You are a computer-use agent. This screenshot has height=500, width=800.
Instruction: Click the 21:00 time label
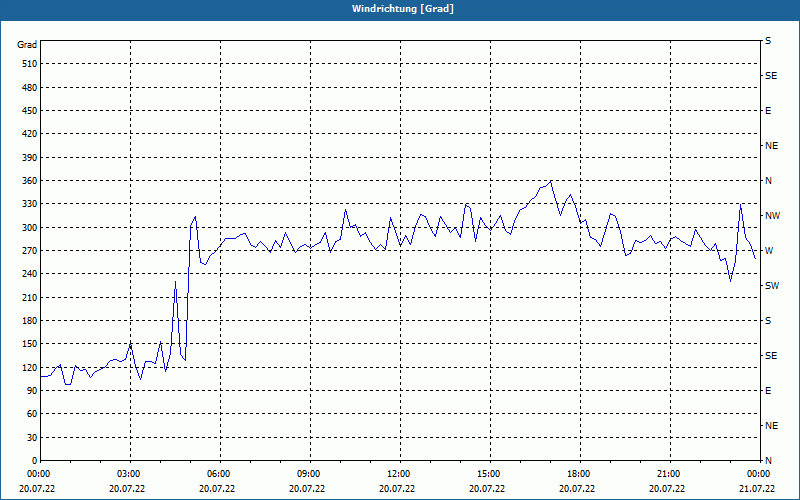click(x=668, y=474)
